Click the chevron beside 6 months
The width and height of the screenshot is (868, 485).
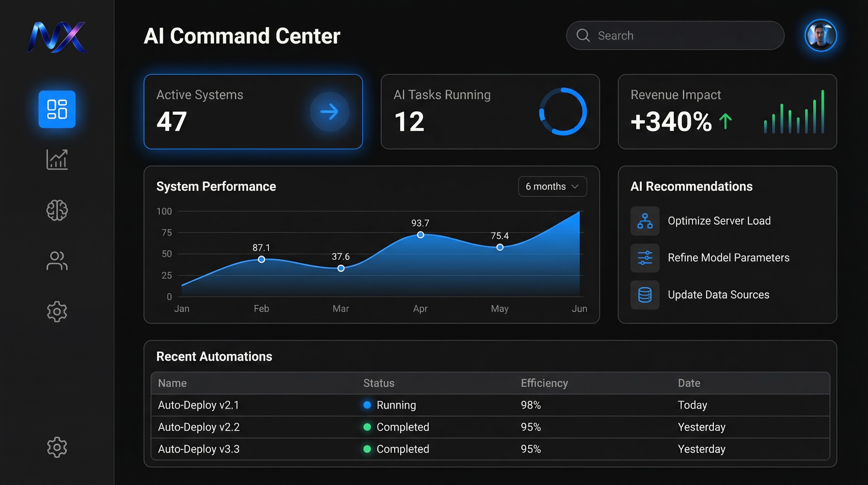click(x=575, y=187)
